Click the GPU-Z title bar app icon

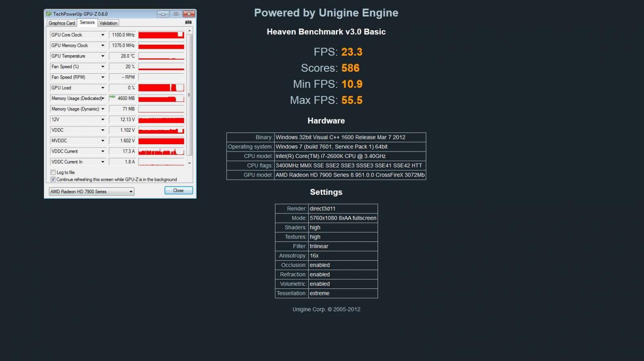coord(49,14)
